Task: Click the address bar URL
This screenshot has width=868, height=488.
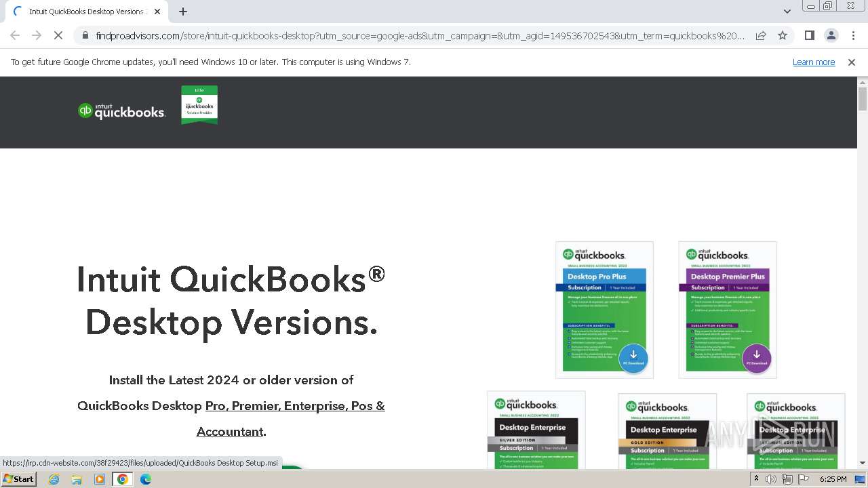Action: point(420,35)
